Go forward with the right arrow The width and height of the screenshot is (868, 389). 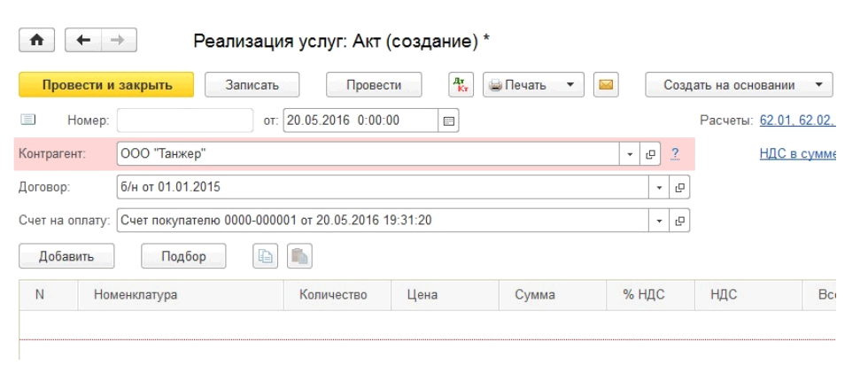pos(119,42)
